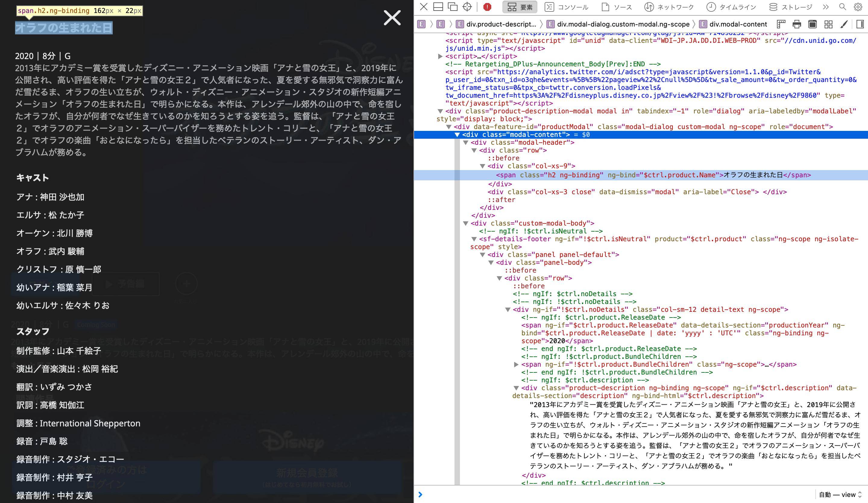This screenshot has height=503, width=868.
Task: Select div.modal-content breadcrumb
Action: tap(733, 24)
